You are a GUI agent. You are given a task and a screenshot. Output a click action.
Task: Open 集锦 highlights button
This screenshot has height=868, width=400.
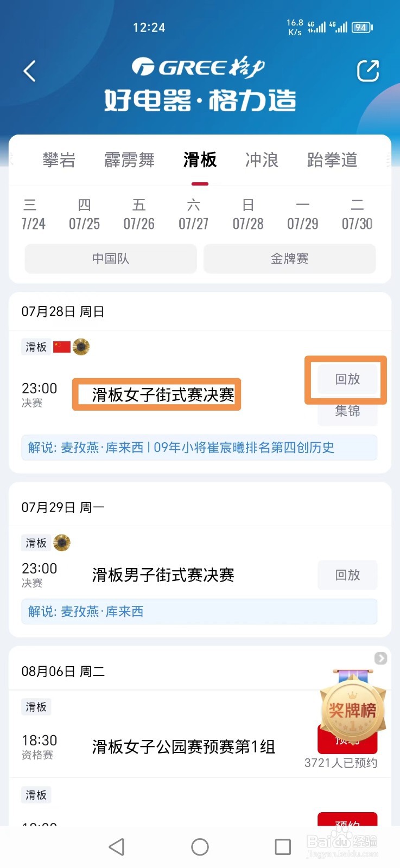click(347, 411)
